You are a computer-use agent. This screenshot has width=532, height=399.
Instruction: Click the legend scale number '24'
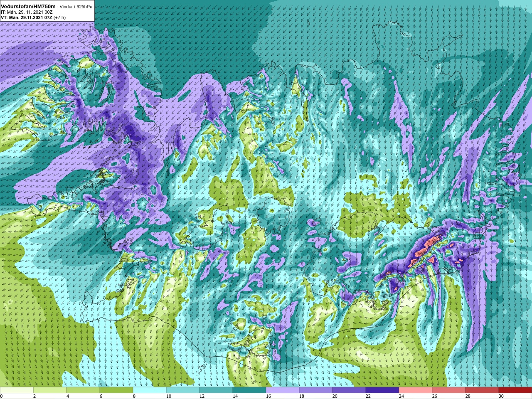(401, 396)
